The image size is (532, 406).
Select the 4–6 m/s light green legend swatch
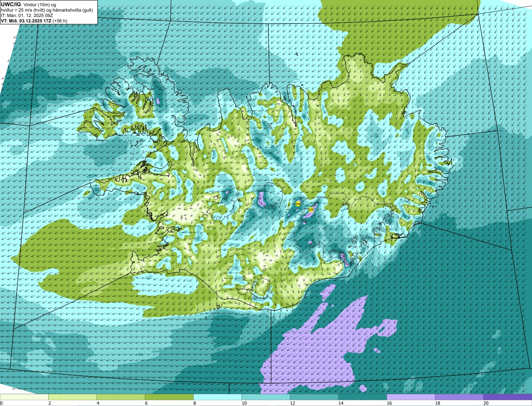click(121, 397)
